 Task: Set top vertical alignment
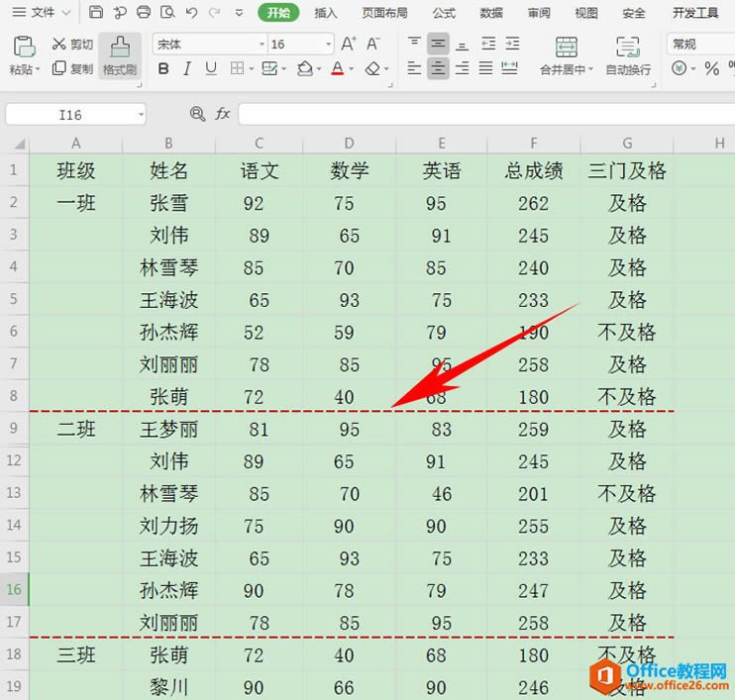[x=414, y=44]
